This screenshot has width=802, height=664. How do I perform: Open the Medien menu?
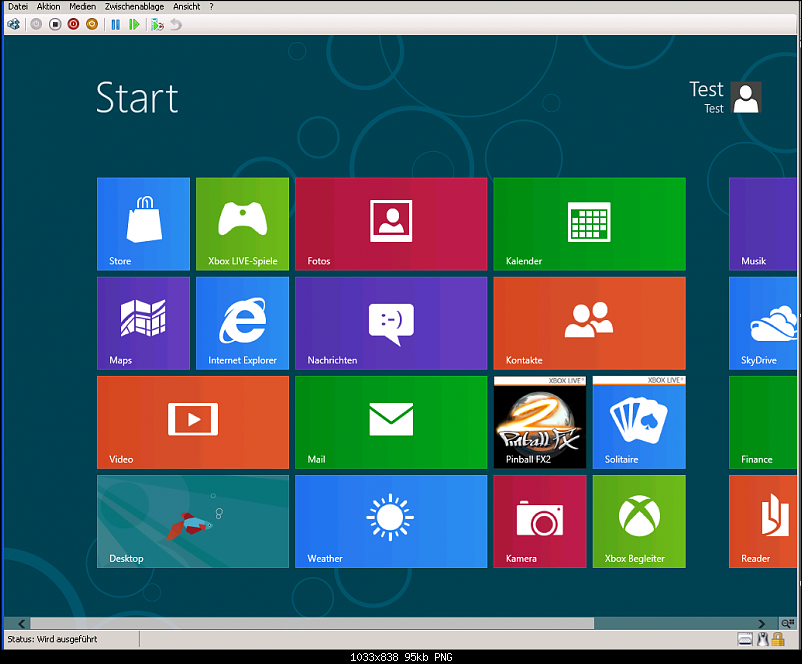click(82, 7)
